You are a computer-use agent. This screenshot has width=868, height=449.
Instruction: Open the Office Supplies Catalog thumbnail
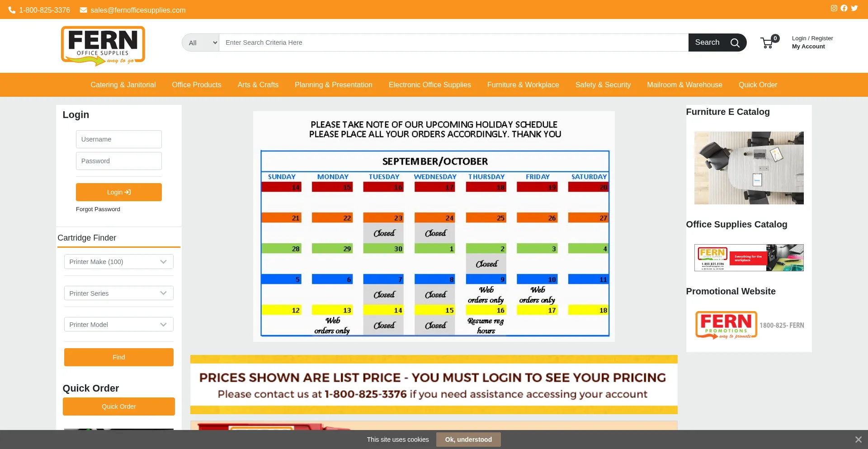749,258
